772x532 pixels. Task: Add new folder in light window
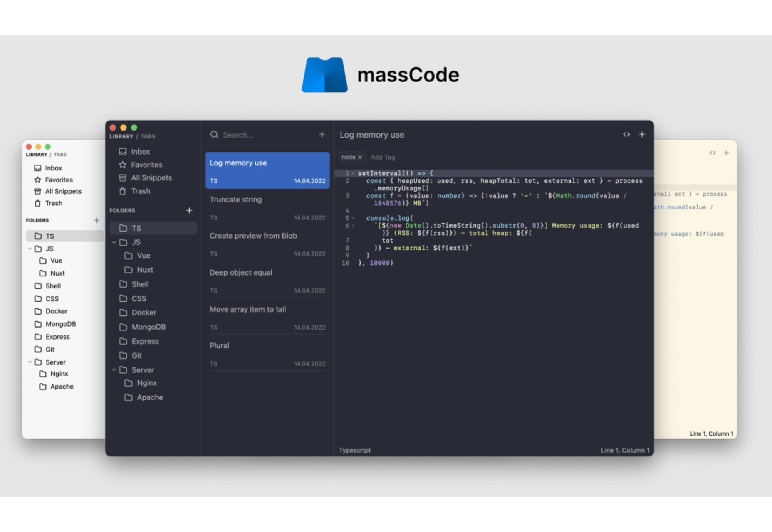[97, 220]
